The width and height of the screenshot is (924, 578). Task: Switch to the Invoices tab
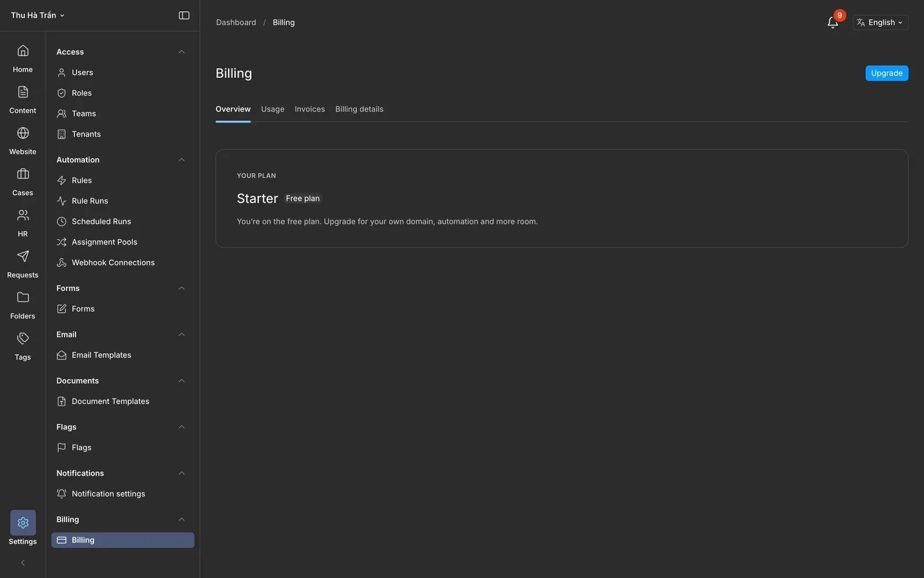click(310, 109)
